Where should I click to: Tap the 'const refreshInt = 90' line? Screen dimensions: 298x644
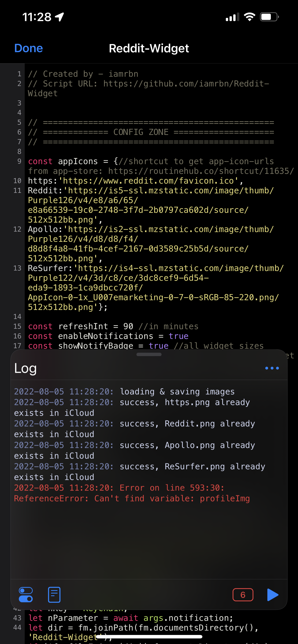click(x=113, y=326)
